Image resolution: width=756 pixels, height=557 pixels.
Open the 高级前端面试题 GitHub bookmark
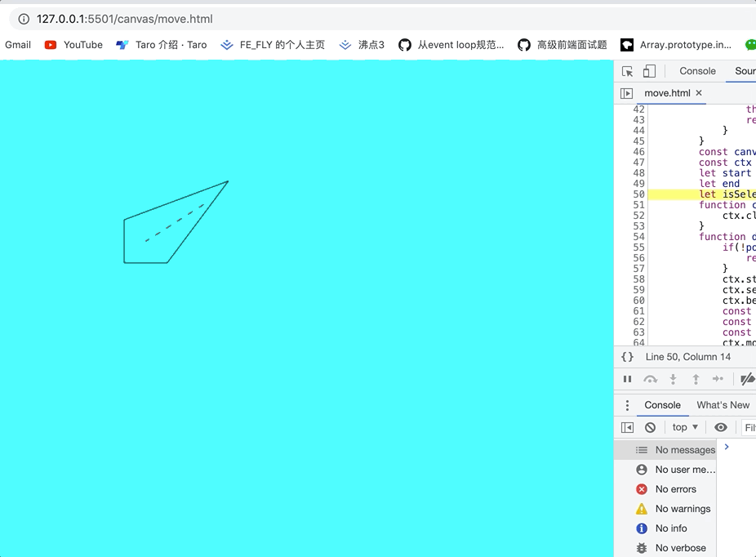tap(563, 45)
